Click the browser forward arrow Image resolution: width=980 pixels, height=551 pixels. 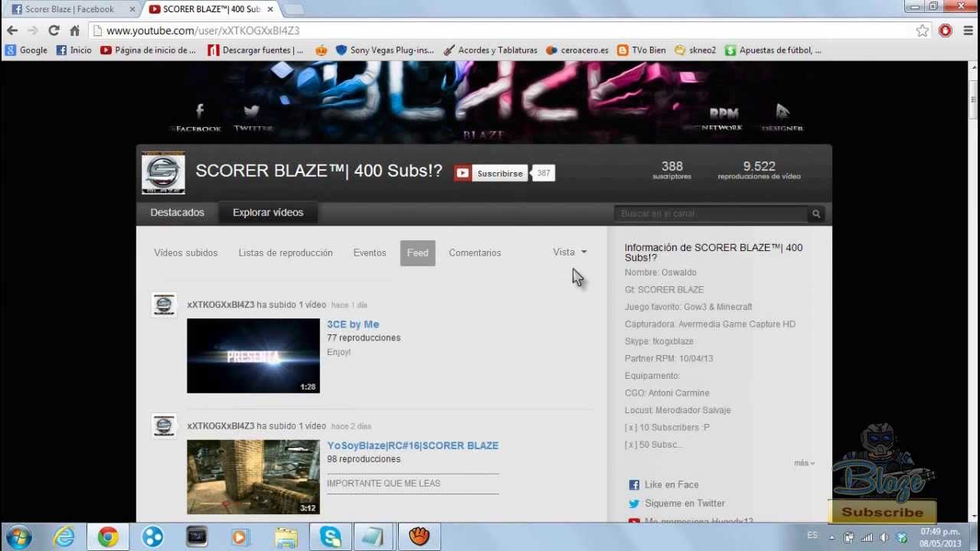(x=32, y=31)
